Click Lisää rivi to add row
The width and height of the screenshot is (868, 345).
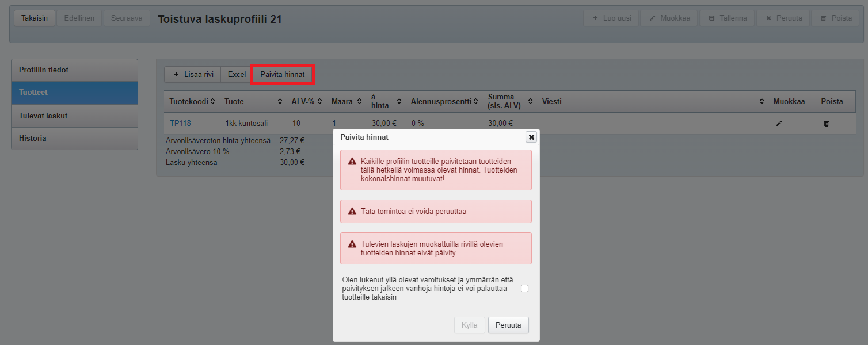click(x=193, y=74)
